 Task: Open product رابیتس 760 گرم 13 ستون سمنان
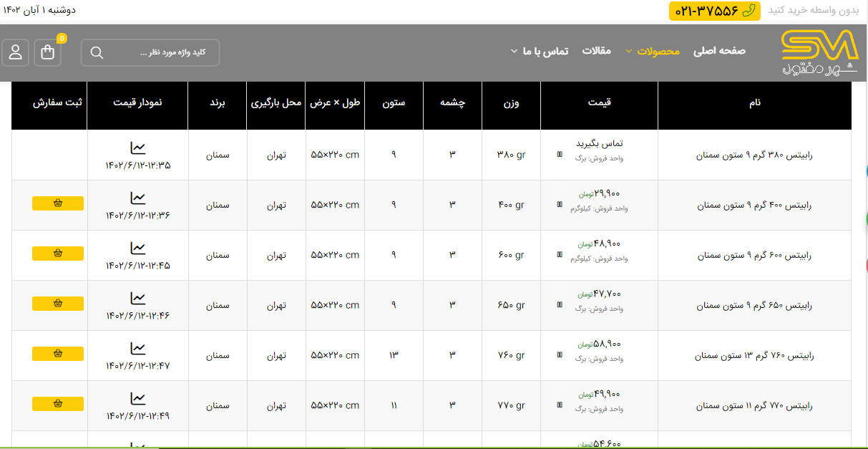(754, 355)
